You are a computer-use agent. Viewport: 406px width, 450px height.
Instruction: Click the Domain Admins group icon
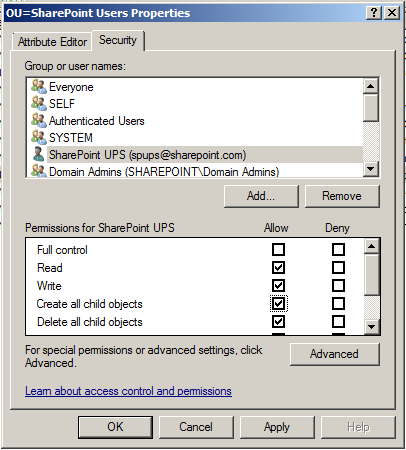click(x=39, y=171)
